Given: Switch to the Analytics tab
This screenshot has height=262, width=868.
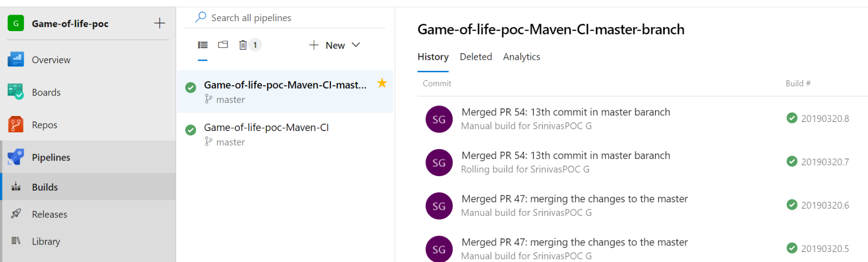Looking at the screenshot, I should [522, 57].
